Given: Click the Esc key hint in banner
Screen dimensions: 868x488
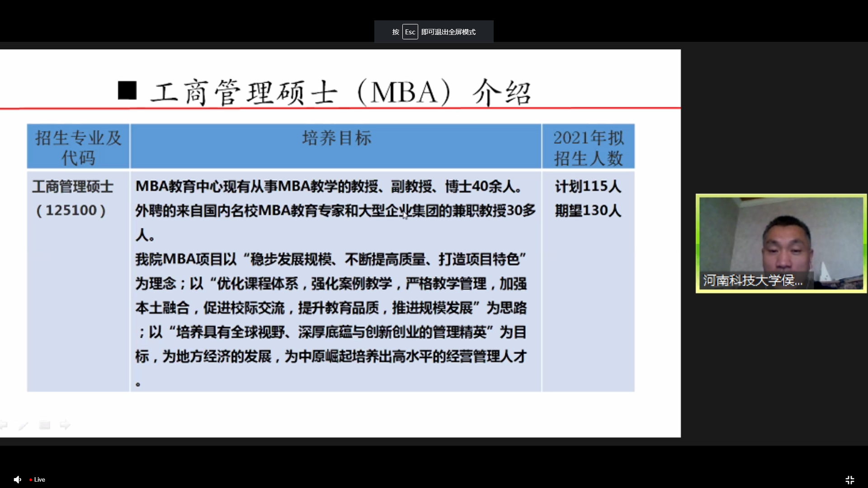Looking at the screenshot, I should tap(410, 32).
